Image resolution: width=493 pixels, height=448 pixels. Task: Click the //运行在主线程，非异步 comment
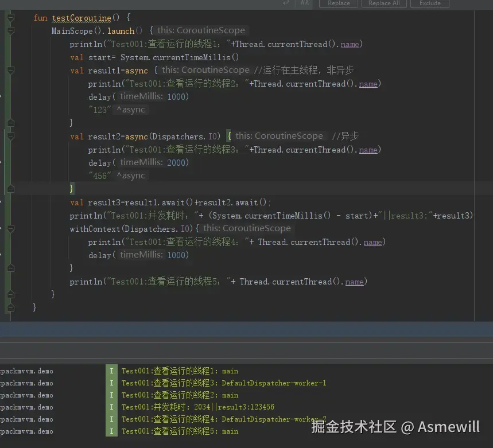pyautogui.click(x=304, y=70)
